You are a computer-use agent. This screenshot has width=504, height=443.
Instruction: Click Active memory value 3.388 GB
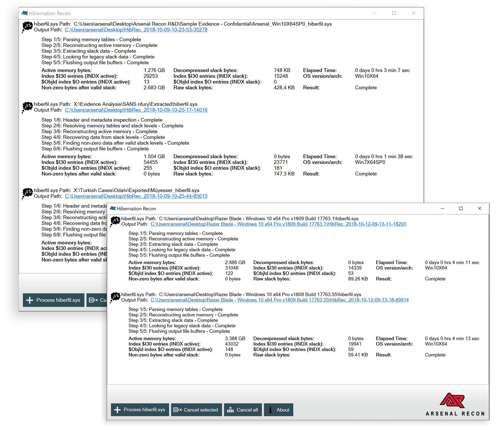[235, 339]
